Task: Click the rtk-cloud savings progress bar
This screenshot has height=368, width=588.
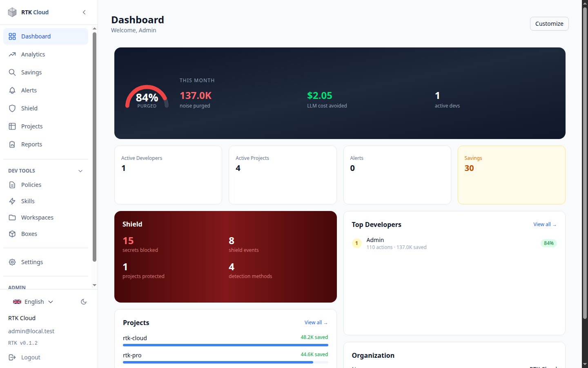Action: click(225, 345)
